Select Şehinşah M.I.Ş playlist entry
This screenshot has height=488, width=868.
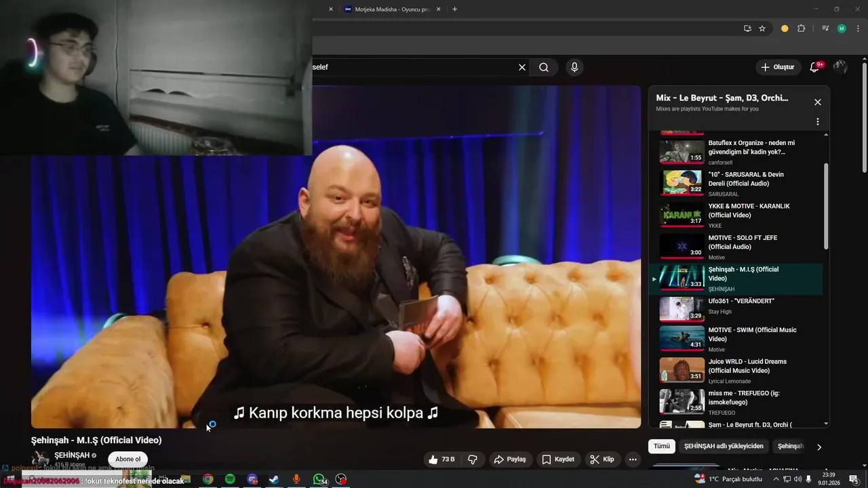click(736, 279)
